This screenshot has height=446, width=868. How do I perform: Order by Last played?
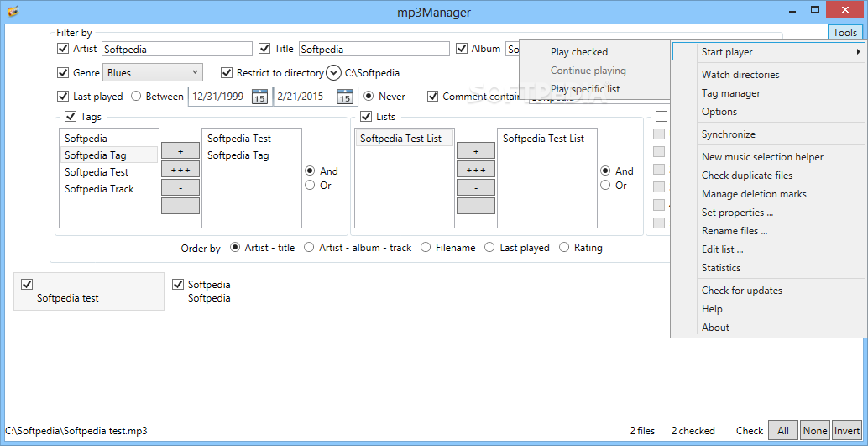click(x=490, y=248)
